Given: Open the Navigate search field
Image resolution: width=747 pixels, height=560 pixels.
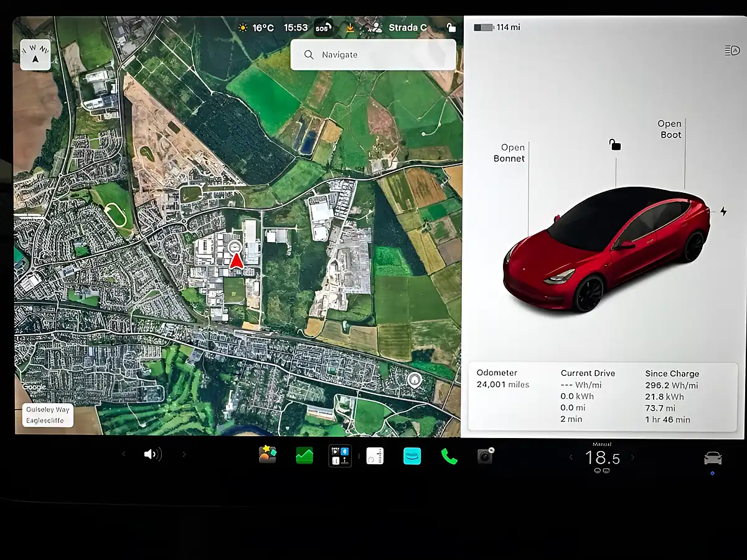Looking at the screenshot, I should (x=373, y=55).
